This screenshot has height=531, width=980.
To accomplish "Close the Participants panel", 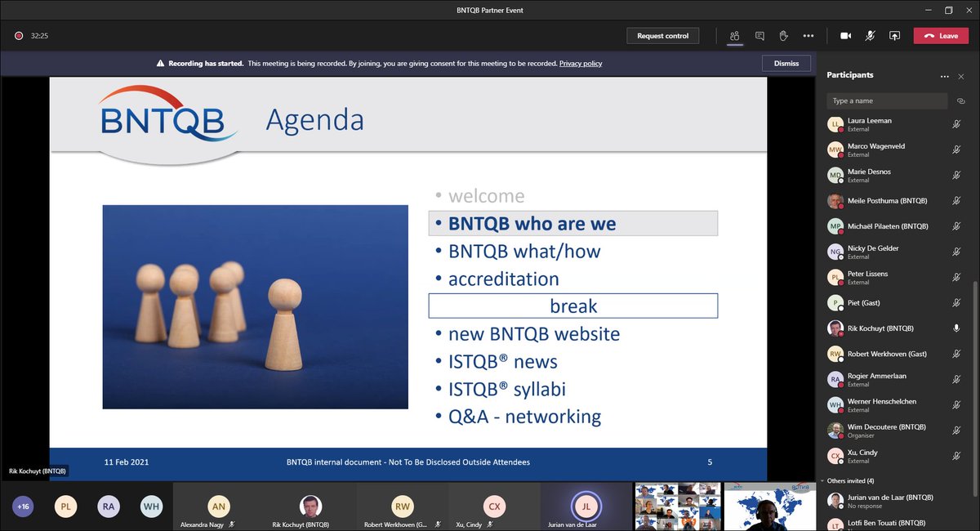I will (x=961, y=76).
